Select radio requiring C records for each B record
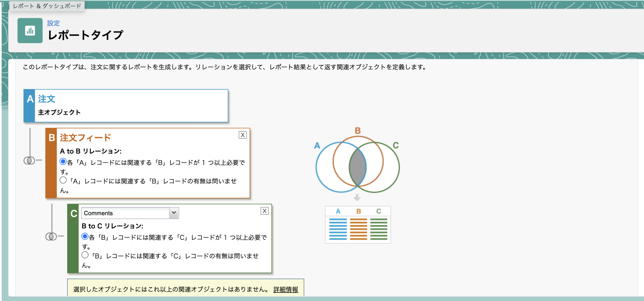644x301 pixels. click(85, 237)
